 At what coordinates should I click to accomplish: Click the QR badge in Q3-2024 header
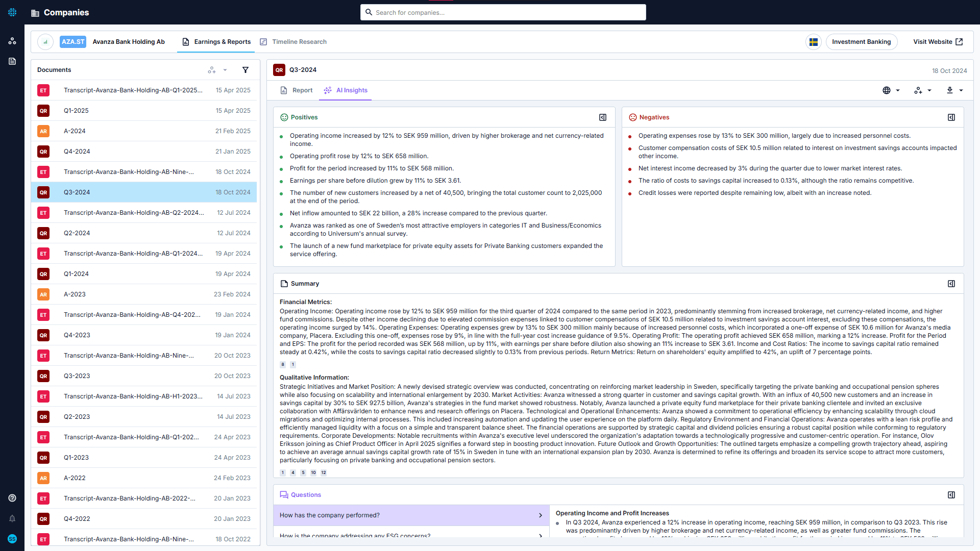point(279,70)
